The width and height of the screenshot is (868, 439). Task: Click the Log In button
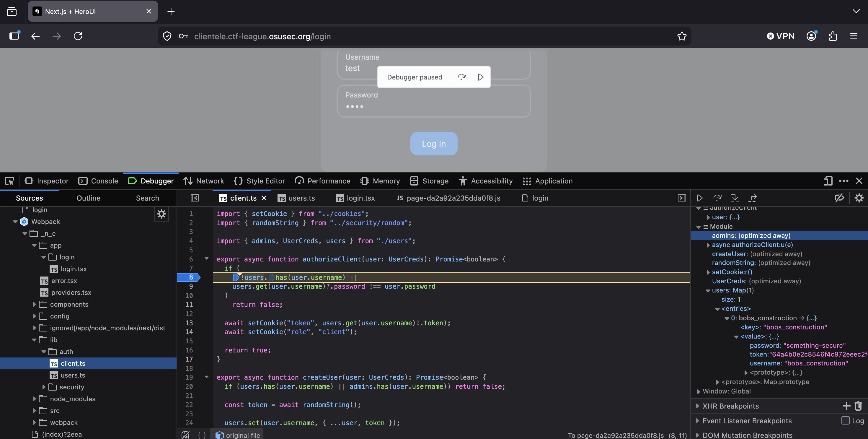coord(433,143)
